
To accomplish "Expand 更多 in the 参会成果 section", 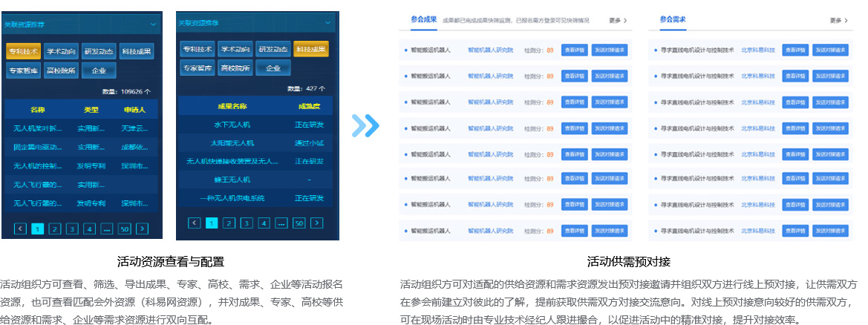I will click(x=618, y=21).
